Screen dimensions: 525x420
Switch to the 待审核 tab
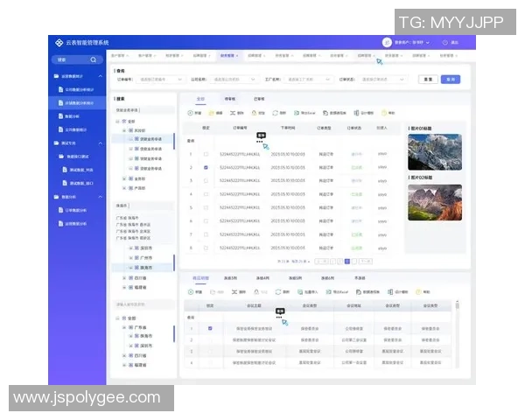pyautogui.click(x=229, y=99)
